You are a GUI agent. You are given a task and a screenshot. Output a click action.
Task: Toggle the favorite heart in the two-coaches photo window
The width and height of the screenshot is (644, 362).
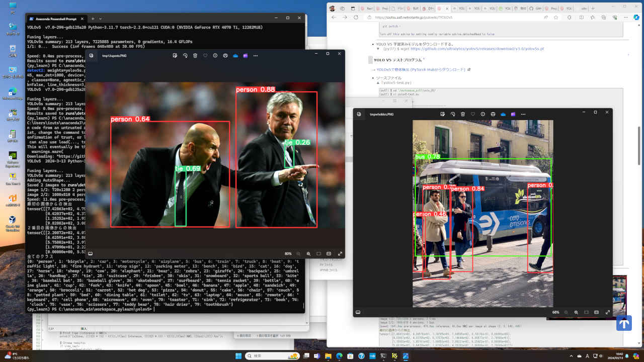click(x=205, y=55)
